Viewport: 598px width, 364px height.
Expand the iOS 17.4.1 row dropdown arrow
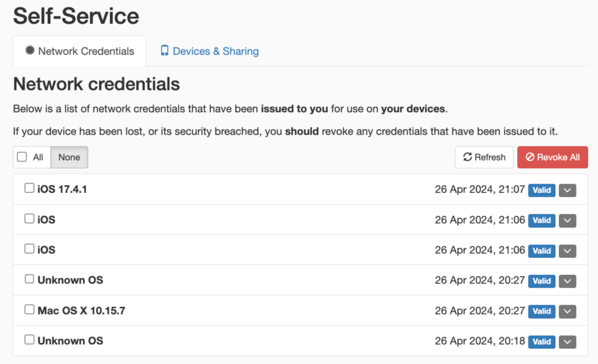(567, 190)
